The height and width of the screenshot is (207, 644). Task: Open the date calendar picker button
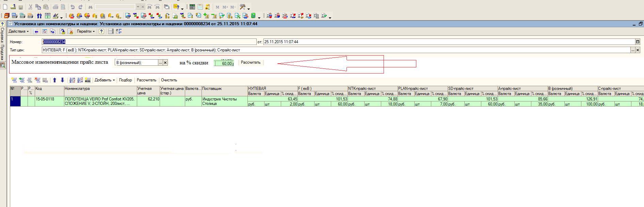click(638, 42)
